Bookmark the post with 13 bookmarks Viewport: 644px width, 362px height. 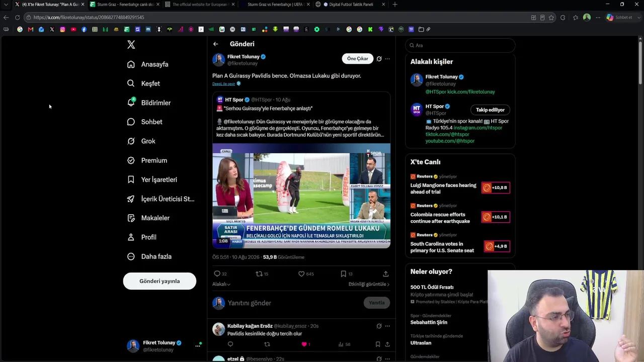pyautogui.click(x=343, y=274)
